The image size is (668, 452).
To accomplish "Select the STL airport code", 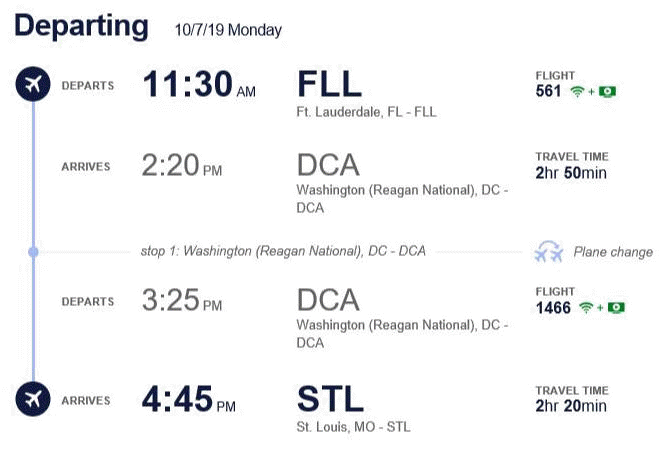I will (x=330, y=399).
